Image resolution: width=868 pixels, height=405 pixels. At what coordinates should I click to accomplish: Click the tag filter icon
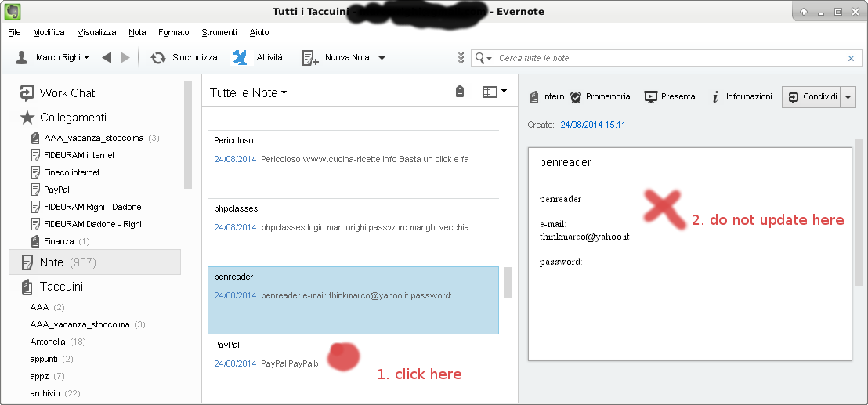click(460, 92)
